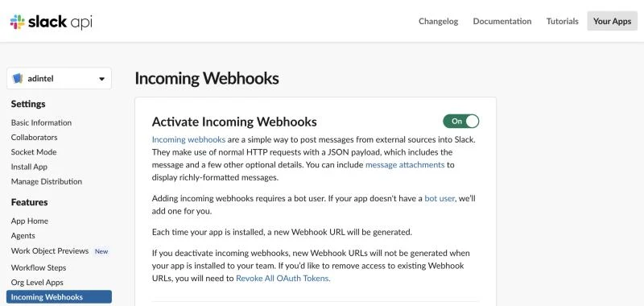Follow the Incoming webhooks link
The width and height of the screenshot is (644, 306).
pyautogui.click(x=188, y=139)
